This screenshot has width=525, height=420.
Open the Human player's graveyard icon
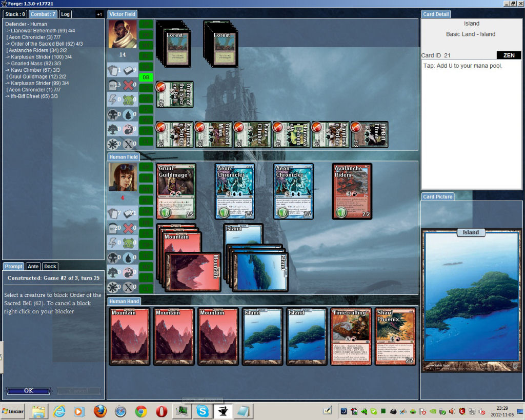pyautogui.click(x=113, y=228)
